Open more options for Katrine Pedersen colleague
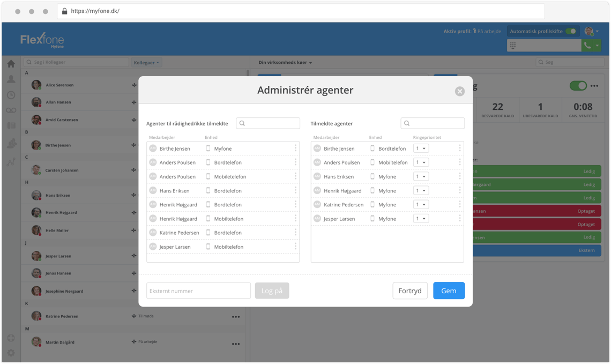Image resolution: width=611 pixels, height=364 pixels. (236, 317)
